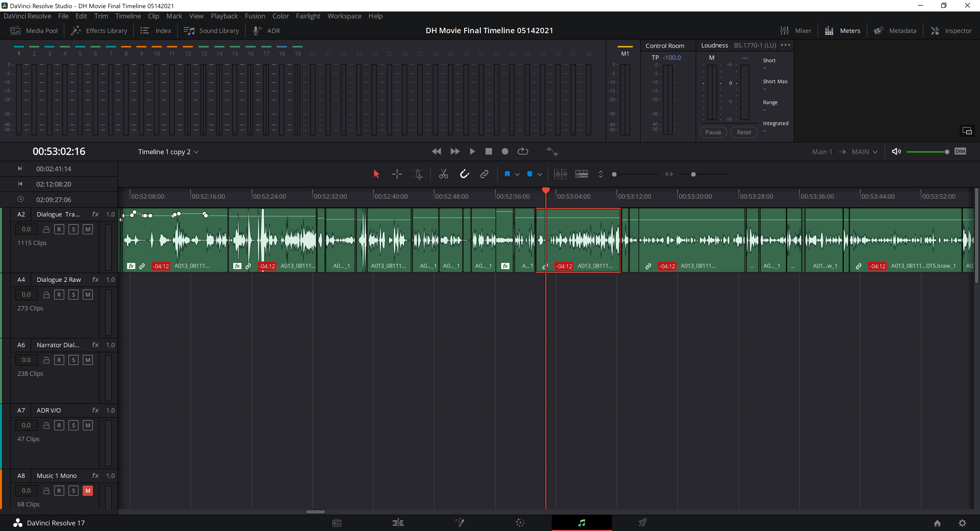The height and width of the screenshot is (531, 980).
Task: Reset the loudness meter
Action: click(744, 132)
